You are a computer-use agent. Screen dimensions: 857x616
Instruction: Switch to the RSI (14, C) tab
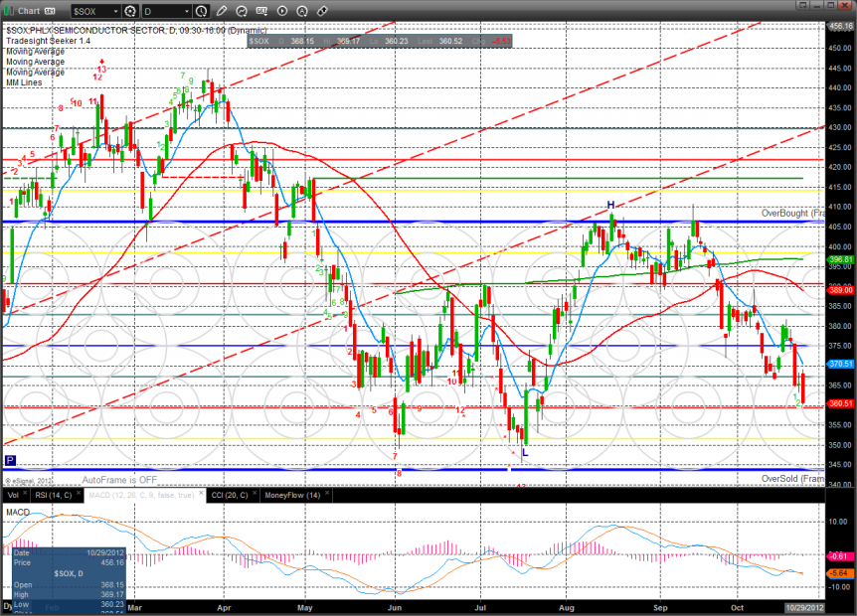(53, 496)
